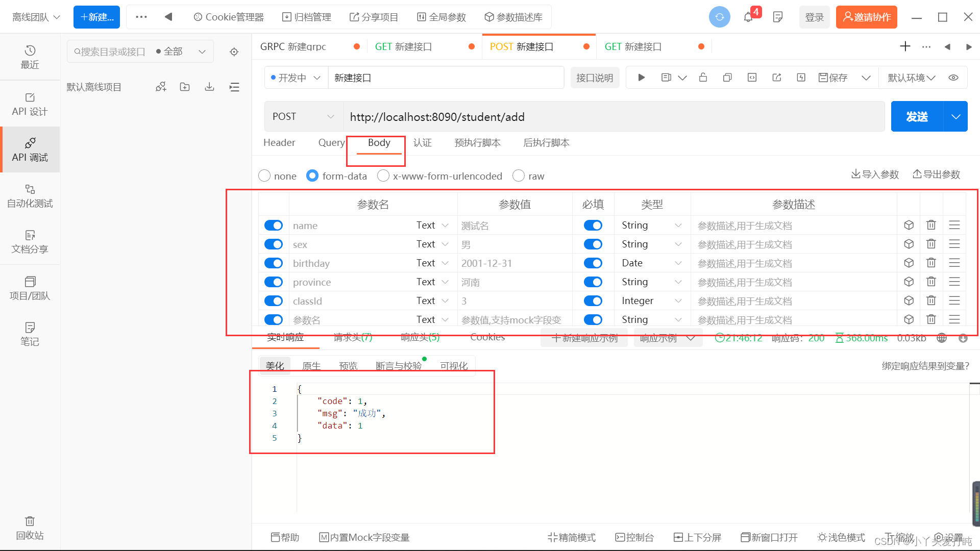This screenshot has width=980, height=551.
Task: Toggle the eye icon next to 默认环境
Action: click(953, 78)
